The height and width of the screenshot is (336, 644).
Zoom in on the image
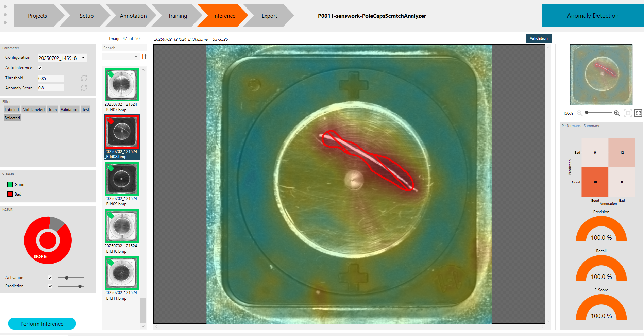(617, 113)
